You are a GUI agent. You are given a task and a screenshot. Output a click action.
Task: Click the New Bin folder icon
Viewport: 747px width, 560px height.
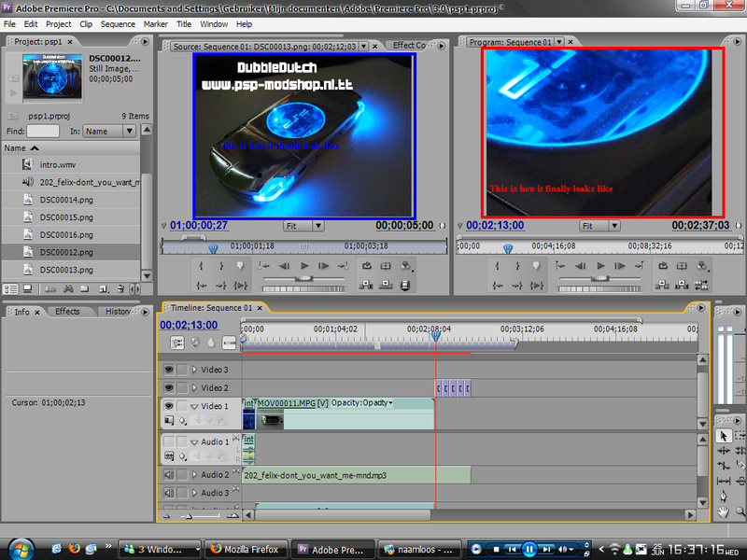[84, 288]
